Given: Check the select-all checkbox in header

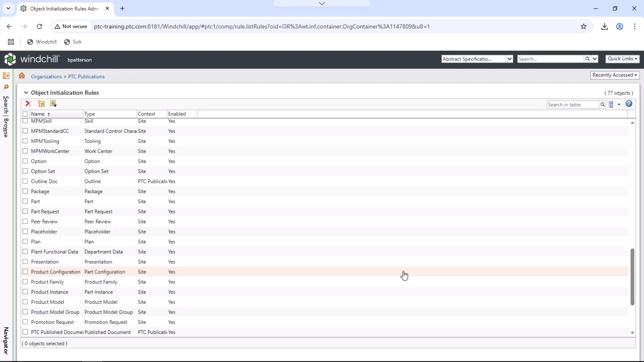Looking at the screenshot, I should point(25,114).
